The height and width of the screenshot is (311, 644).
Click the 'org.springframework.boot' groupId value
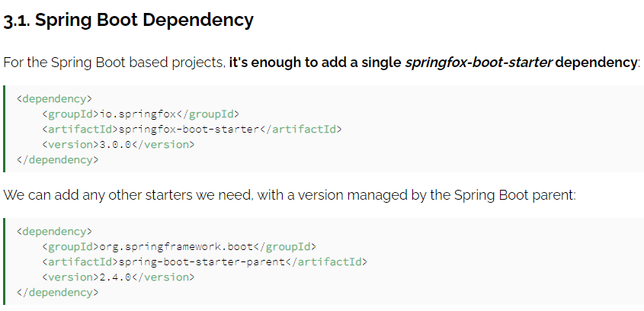click(176, 246)
